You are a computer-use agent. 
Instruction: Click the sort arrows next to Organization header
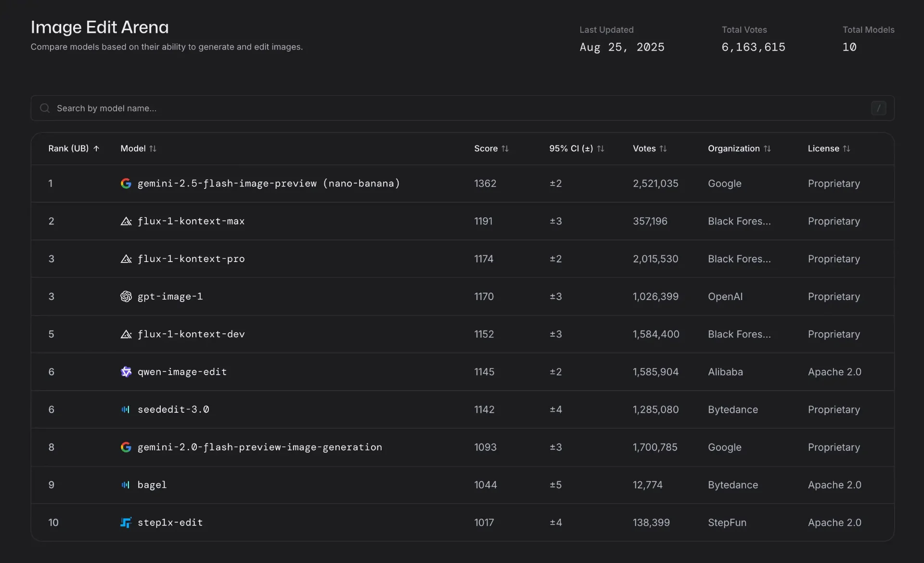tap(767, 148)
